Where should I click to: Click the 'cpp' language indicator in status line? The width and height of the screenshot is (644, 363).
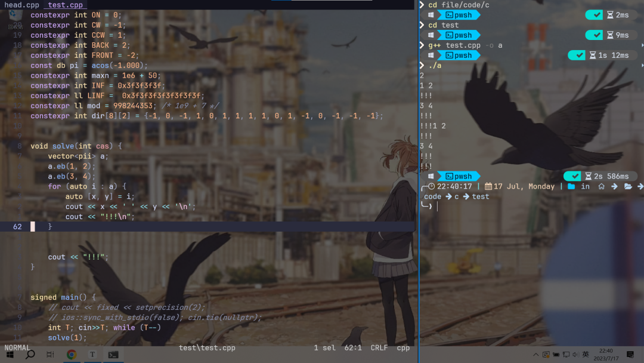[x=403, y=348]
